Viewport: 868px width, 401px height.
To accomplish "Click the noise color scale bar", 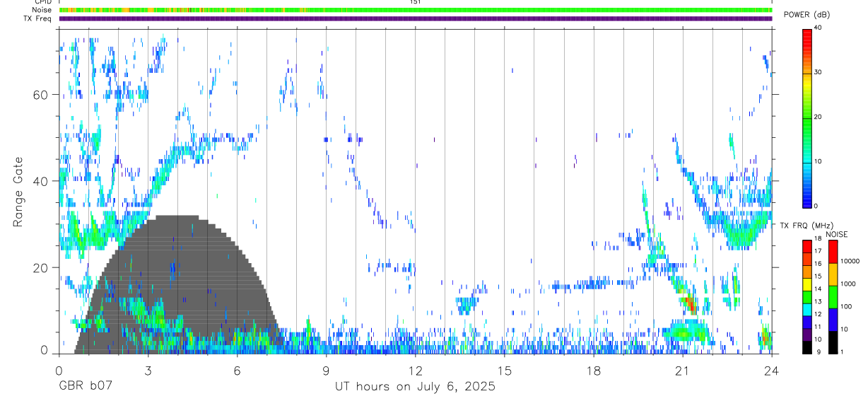I will (x=833, y=297).
